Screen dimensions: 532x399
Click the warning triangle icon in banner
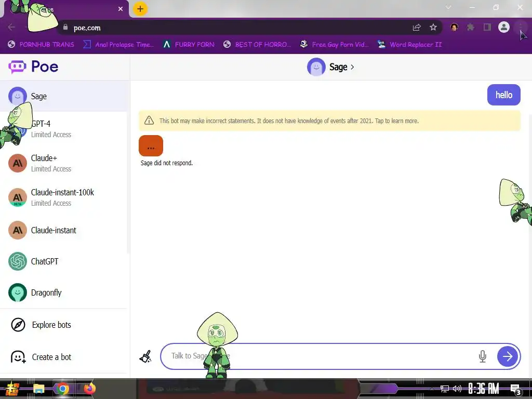pyautogui.click(x=149, y=121)
